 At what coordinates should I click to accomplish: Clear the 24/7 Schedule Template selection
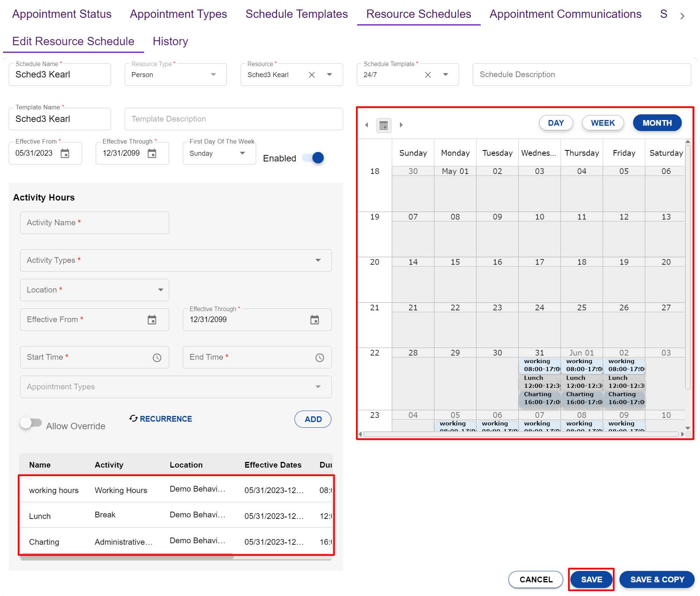428,74
